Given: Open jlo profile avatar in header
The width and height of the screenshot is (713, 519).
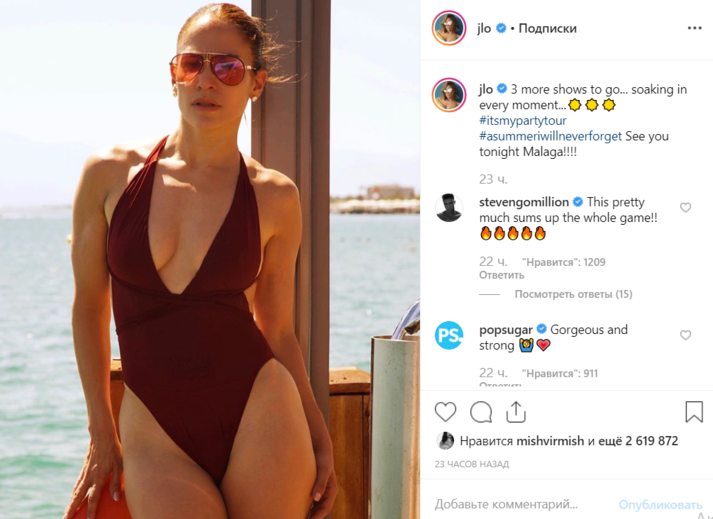Looking at the screenshot, I should tap(449, 28).
